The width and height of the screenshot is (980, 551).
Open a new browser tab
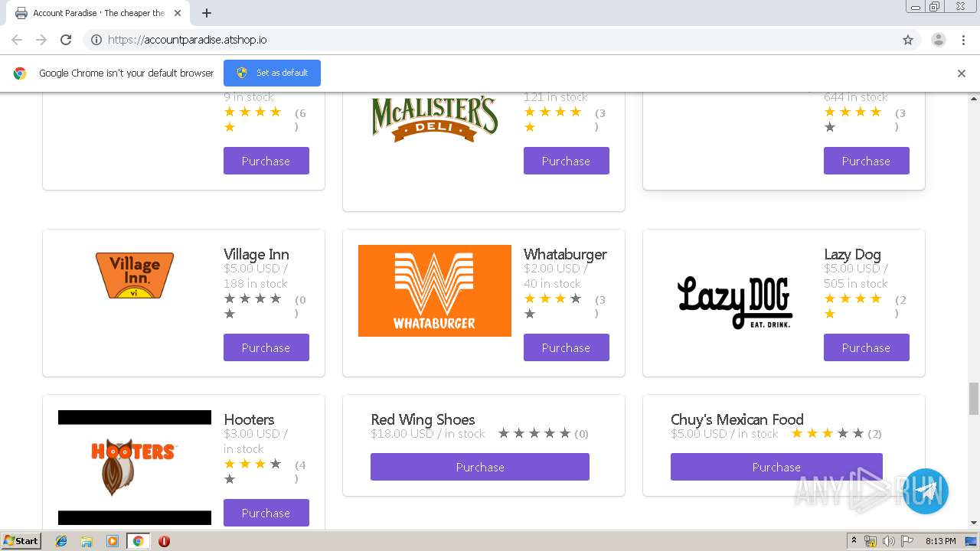(x=207, y=13)
